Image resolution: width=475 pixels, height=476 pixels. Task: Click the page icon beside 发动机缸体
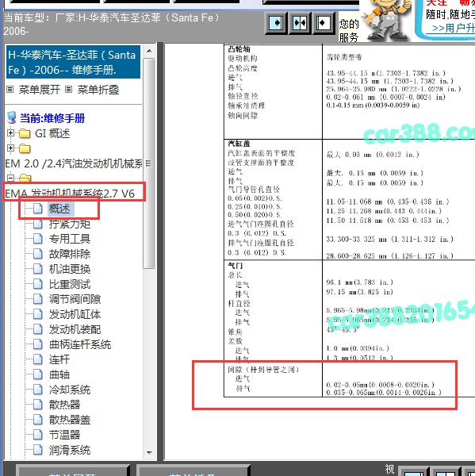click(x=37, y=314)
